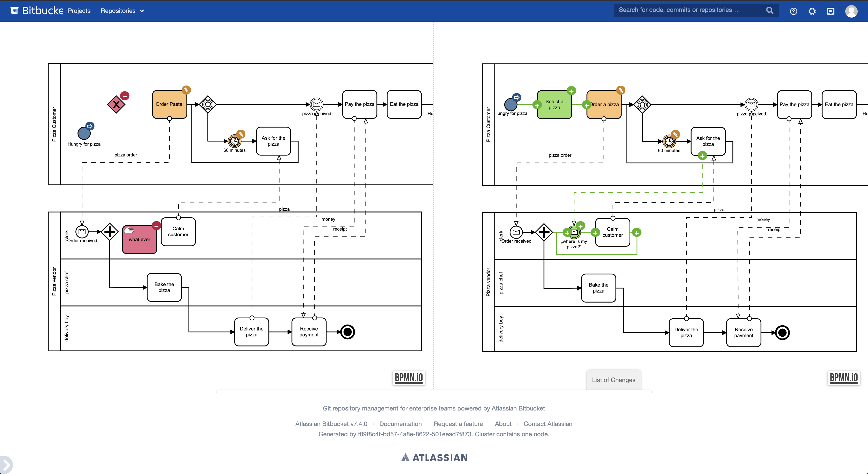Toggle the help icon in top navigation bar

(793, 11)
